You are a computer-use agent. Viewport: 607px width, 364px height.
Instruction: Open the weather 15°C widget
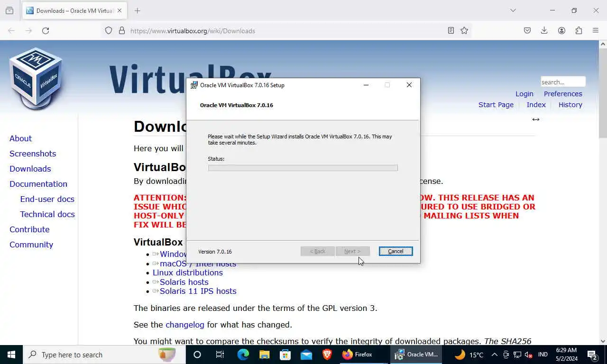469,355
